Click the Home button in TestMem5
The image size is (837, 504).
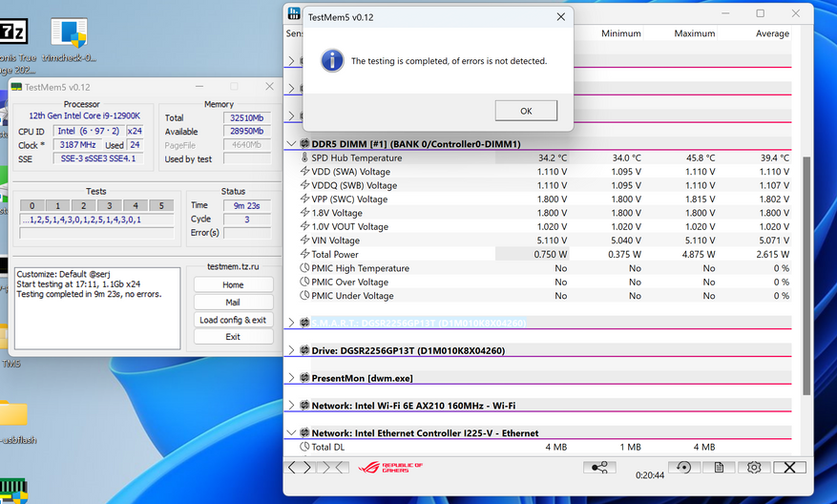click(x=233, y=284)
